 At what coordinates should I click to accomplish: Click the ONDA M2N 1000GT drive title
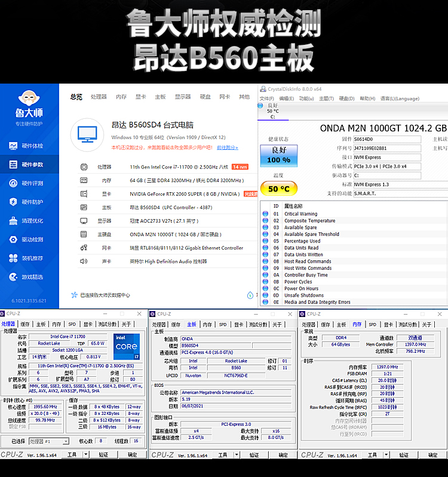383,128
